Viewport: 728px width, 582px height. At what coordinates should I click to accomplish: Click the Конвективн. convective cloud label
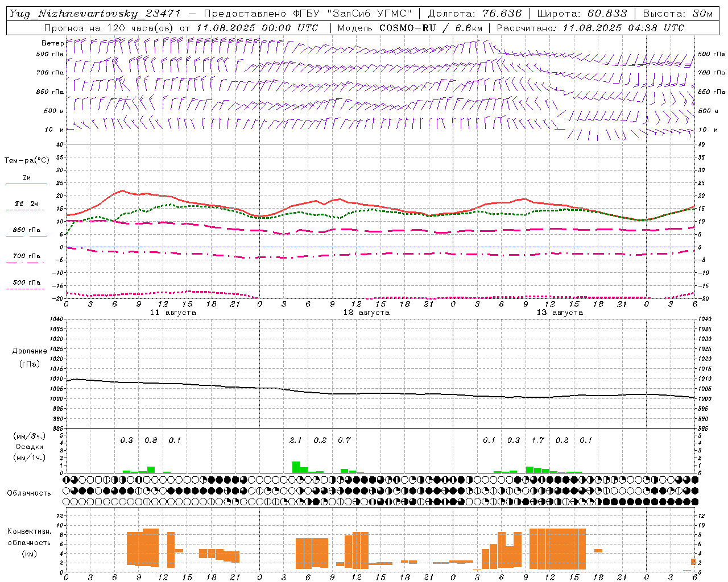point(29,531)
